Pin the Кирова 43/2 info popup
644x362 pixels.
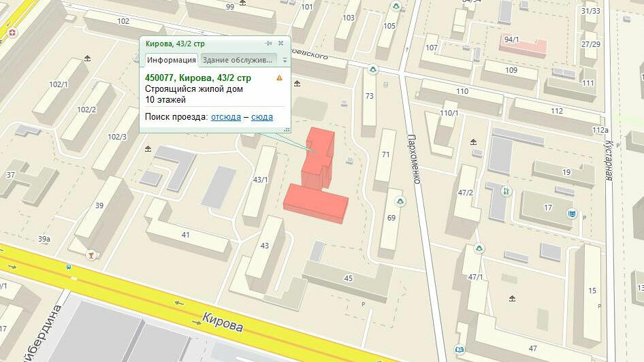(x=269, y=44)
